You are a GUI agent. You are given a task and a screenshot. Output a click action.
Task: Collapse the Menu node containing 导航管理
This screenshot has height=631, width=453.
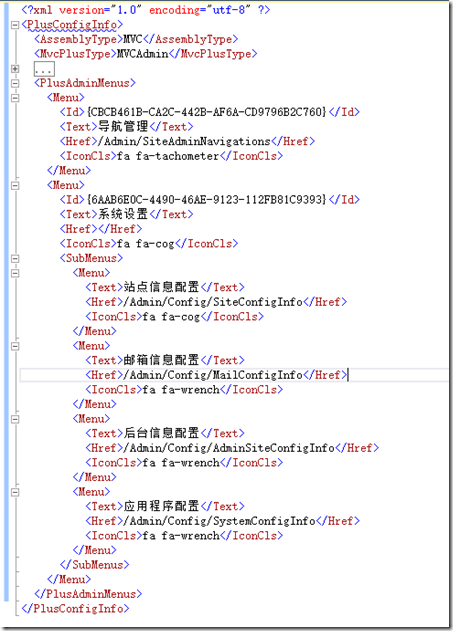(15, 98)
